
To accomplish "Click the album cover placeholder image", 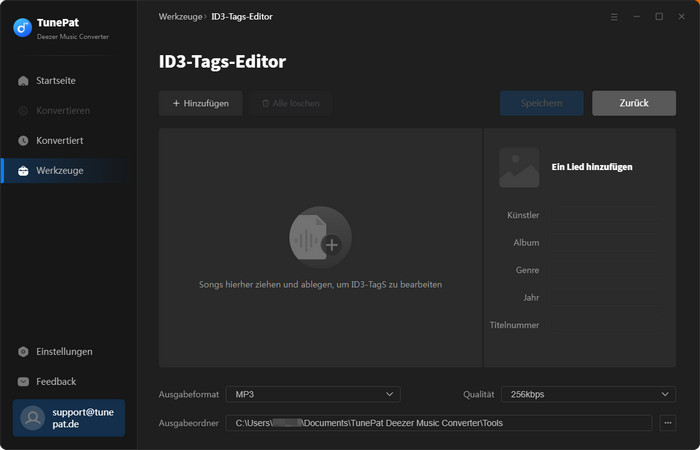I will [519, 167].
